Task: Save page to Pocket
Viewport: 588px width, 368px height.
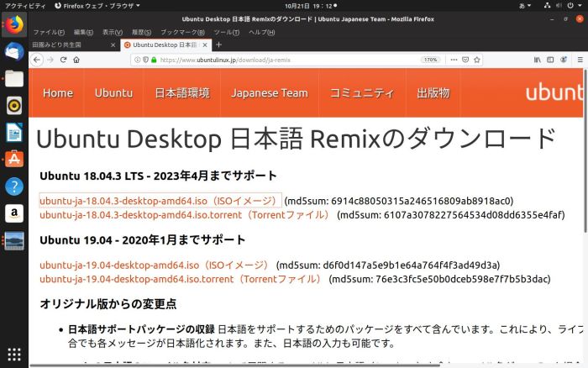Action: point(465,60)
